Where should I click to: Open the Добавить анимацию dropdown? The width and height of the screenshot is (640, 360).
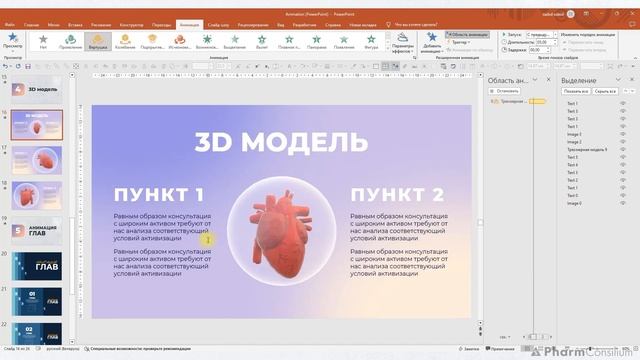(x=432, y=43)
